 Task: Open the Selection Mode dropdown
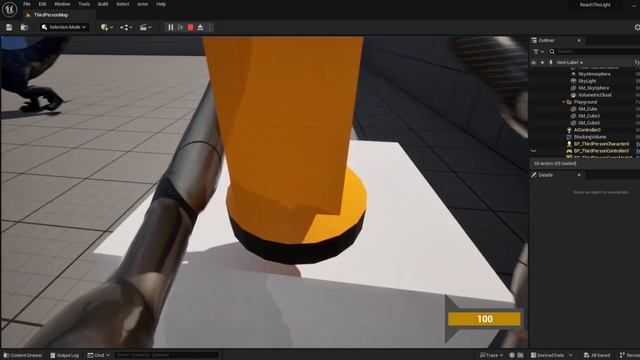click(x=64, y=27)
